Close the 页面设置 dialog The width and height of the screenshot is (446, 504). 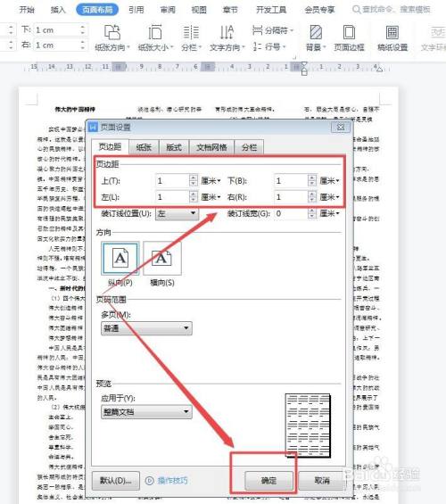click(x=341, y=127)
